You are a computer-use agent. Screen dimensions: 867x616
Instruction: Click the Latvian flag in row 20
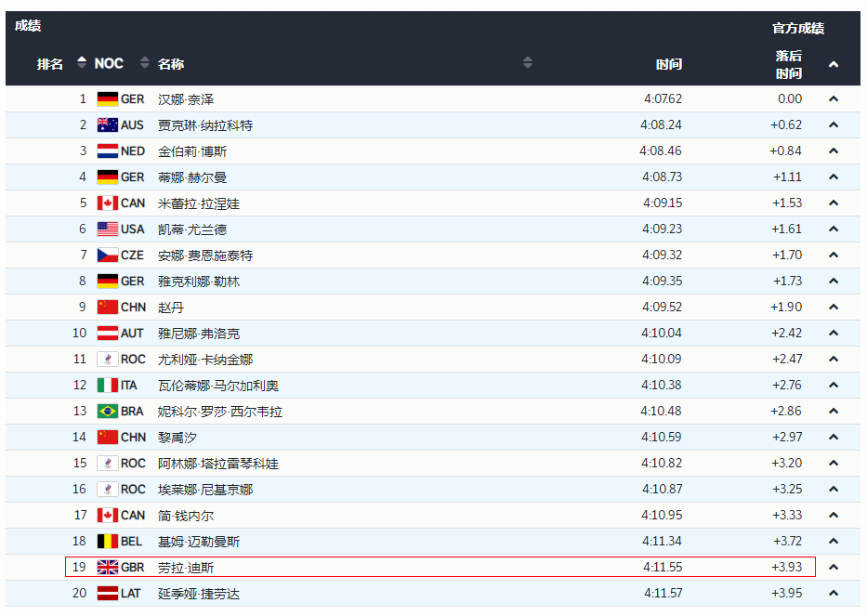[107, 594]
